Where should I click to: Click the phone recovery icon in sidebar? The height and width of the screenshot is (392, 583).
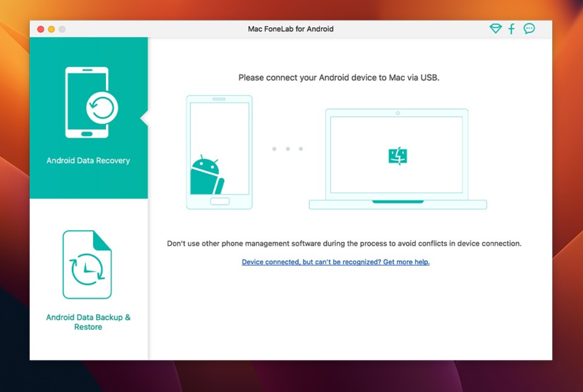pos(91,102)
